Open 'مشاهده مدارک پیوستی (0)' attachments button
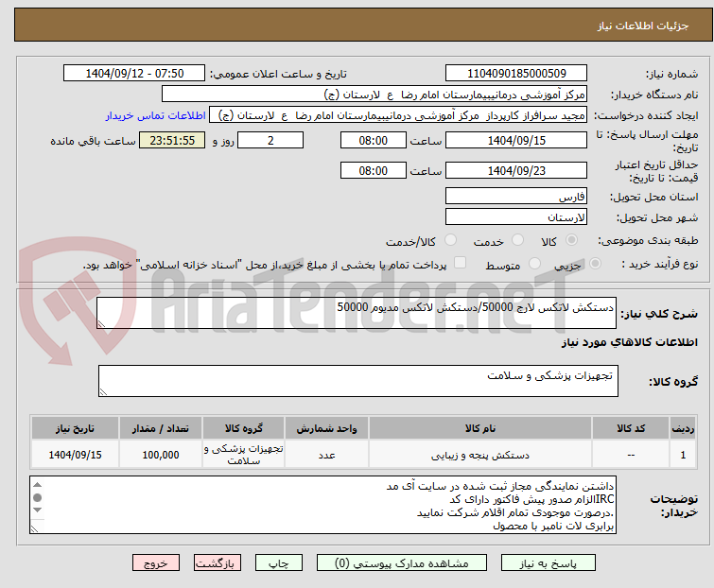This screenshot has width=714, height=588. click(402, 563)
